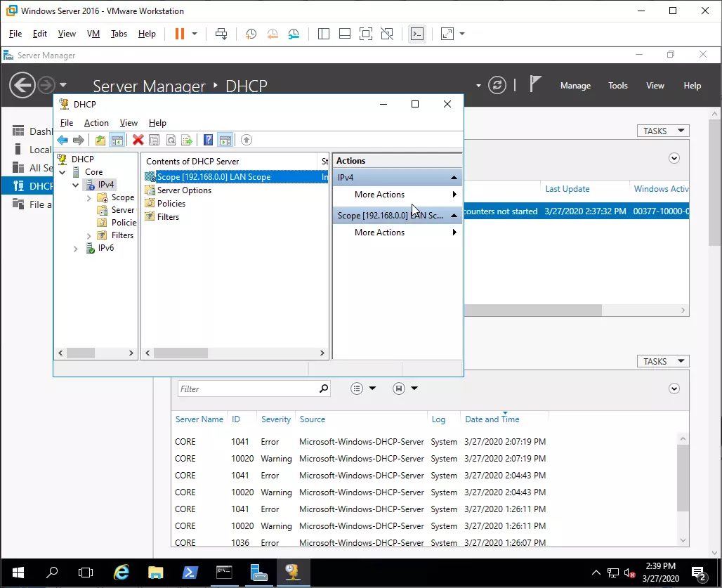This screenshot has height=588, width=722.
Task: Collapse the IPv4 node in DHCP tree
Action: click(x=76, y=185)
